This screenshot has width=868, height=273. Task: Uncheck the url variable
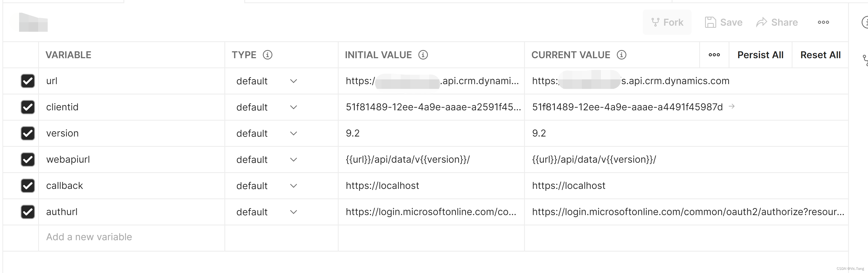[x=28, y=81]
